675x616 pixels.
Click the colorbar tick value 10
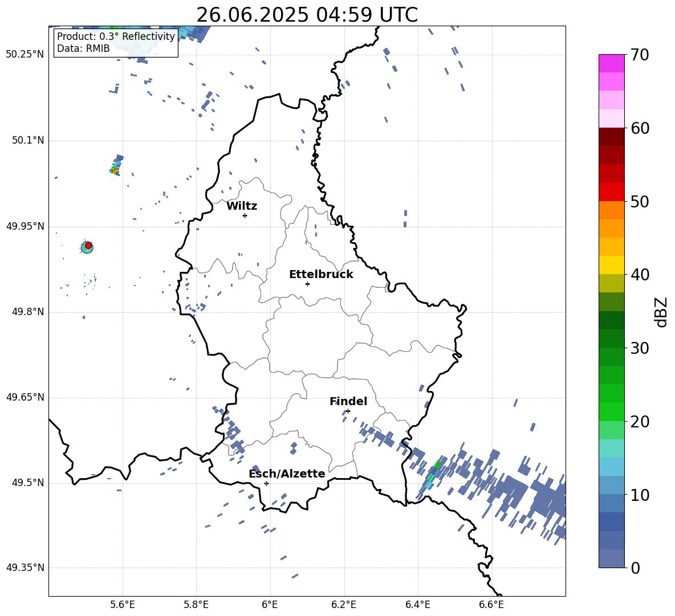click(640, 495)
